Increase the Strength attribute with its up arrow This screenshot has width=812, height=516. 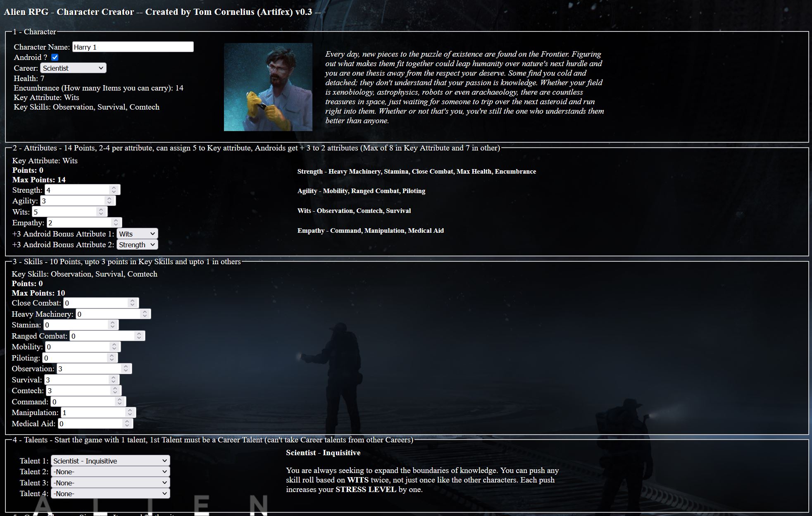(x=115, y=187)
